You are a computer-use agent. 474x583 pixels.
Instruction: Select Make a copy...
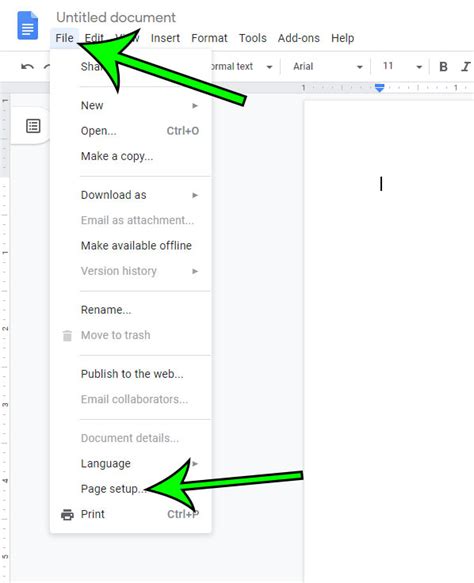click(131, 156)
